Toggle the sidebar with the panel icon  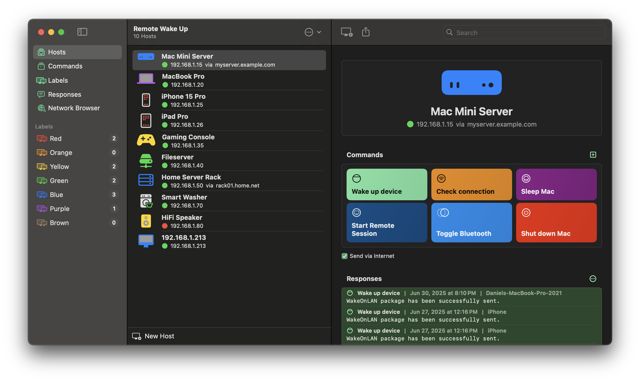[x=82, y=32]
